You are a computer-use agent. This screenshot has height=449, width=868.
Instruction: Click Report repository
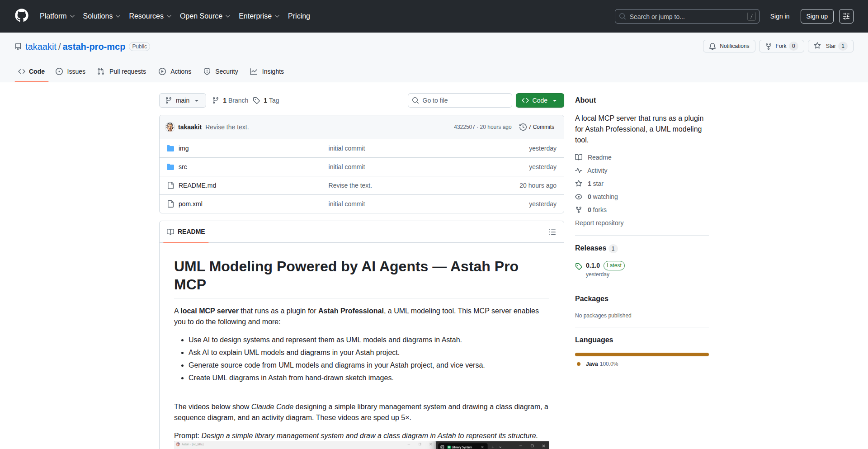tap(599, 223)
